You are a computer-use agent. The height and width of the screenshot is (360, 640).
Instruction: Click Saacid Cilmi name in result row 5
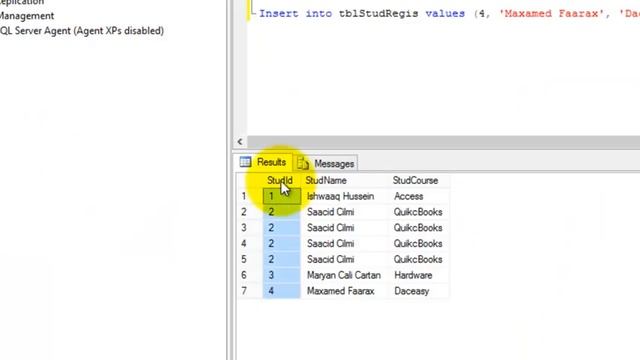click(345, 260)
